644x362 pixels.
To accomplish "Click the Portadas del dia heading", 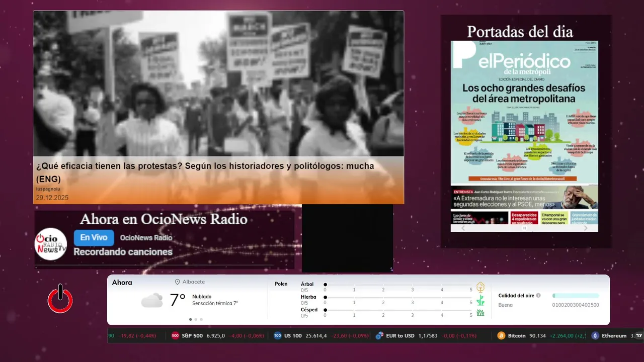I will pyautogui.click(x=520, y=32).
